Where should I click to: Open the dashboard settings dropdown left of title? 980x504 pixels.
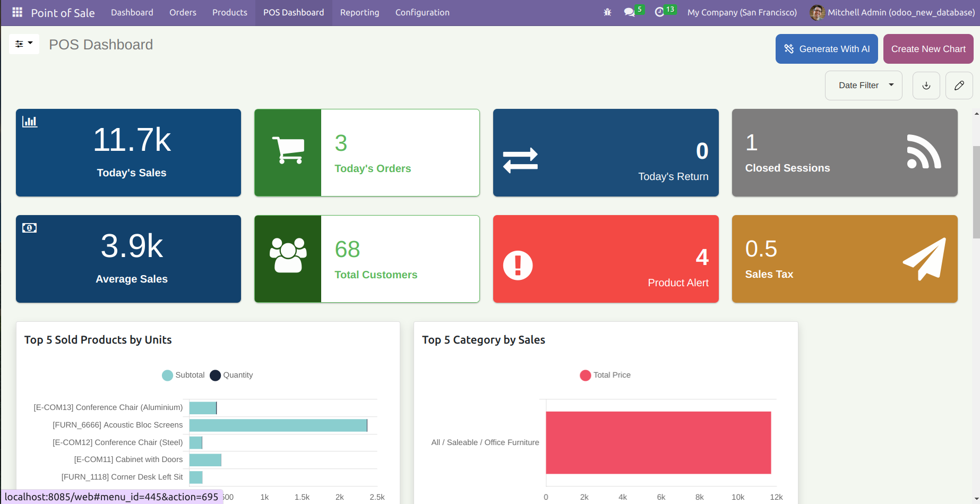pos(24,44)
